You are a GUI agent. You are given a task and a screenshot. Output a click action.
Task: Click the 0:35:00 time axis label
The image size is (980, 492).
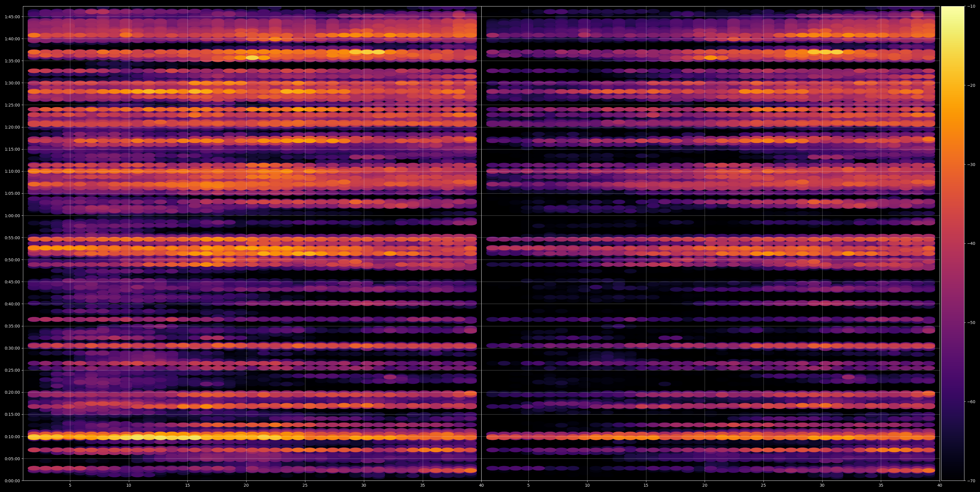tap(12, 326)
